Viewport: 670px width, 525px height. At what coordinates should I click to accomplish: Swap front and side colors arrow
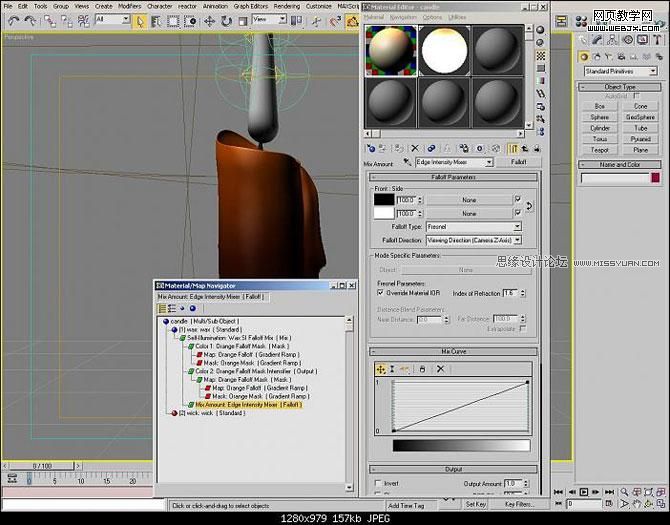pyautogui.click(x=529, y=206)
